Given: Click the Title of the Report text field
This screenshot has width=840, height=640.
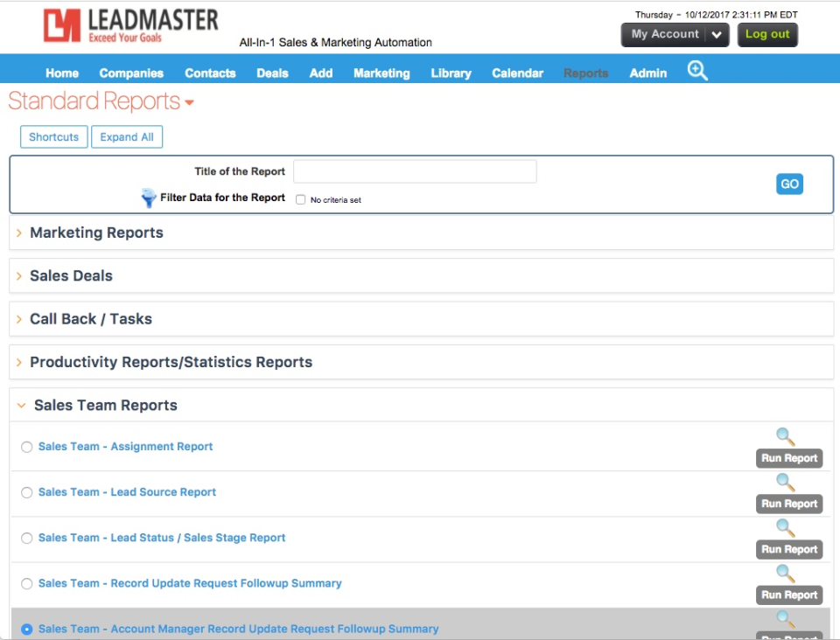Looking at the screenshot, I should tap(417, 171).
